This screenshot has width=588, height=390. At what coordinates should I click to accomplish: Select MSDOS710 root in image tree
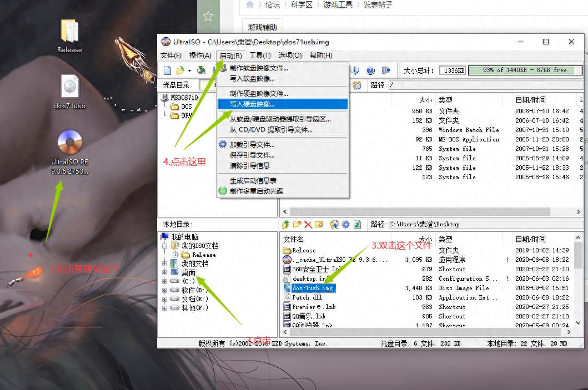(x=184, y=98)
